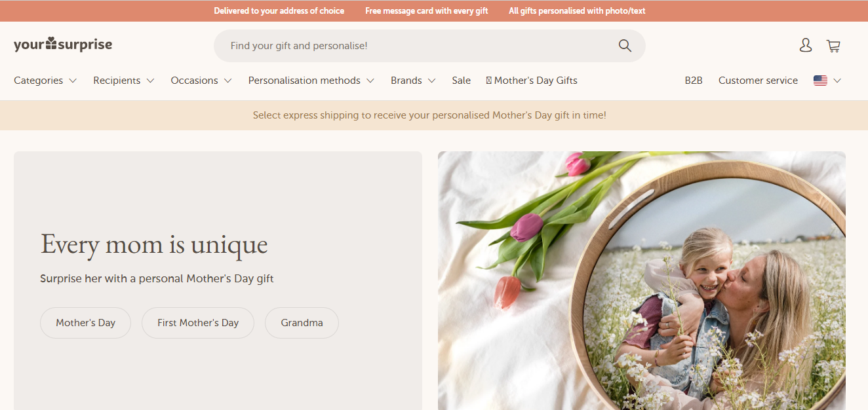Expand Personalisation methods dropdown
868x410 pixels.
[311, 81]
